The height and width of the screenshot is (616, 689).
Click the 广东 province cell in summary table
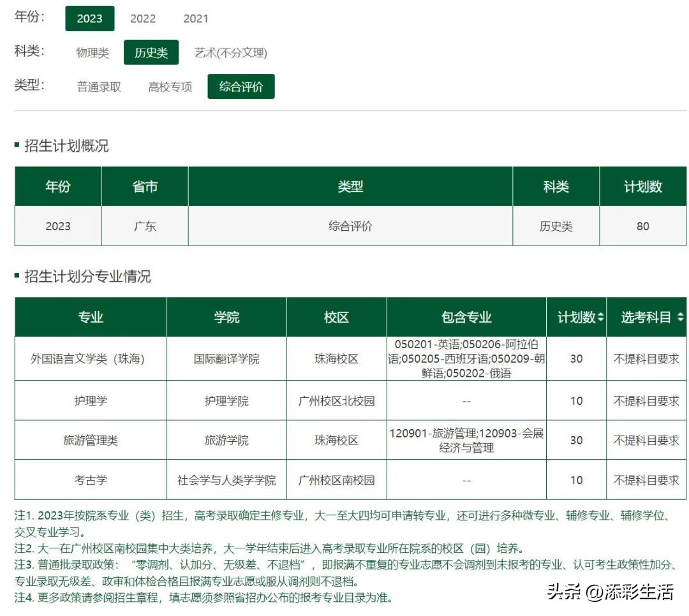coord(144,226)
